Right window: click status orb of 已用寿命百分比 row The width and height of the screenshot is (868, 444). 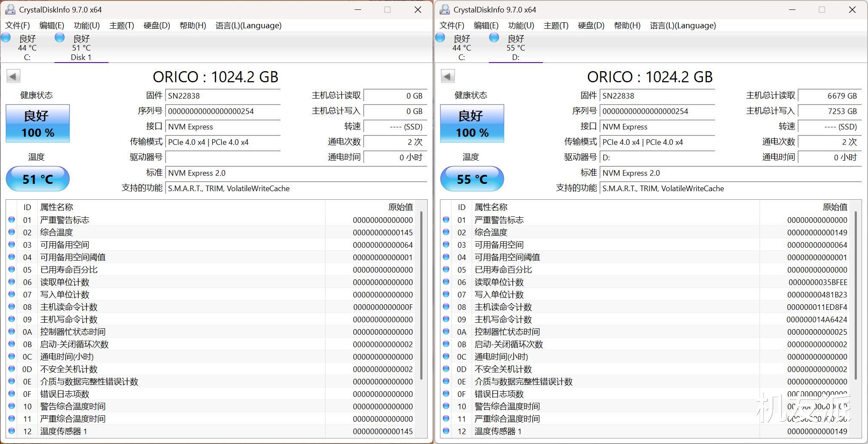coord(446,270)
